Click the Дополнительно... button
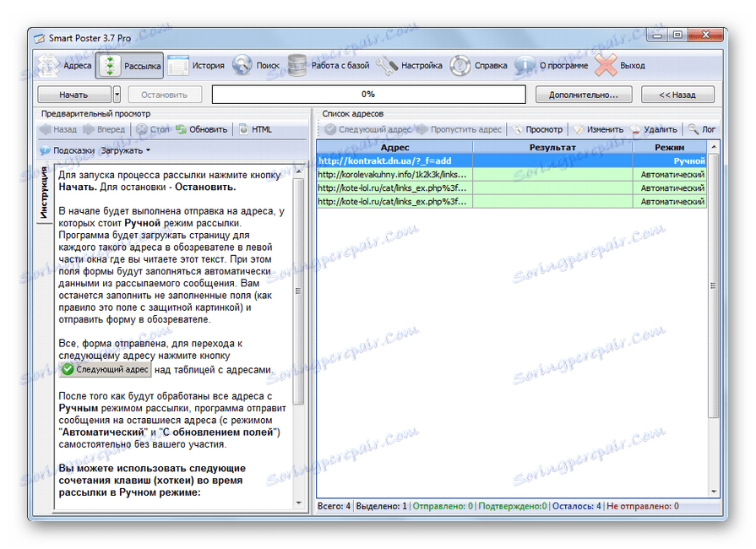This screenshot has height=549, width=756. [x=584, y=95]
